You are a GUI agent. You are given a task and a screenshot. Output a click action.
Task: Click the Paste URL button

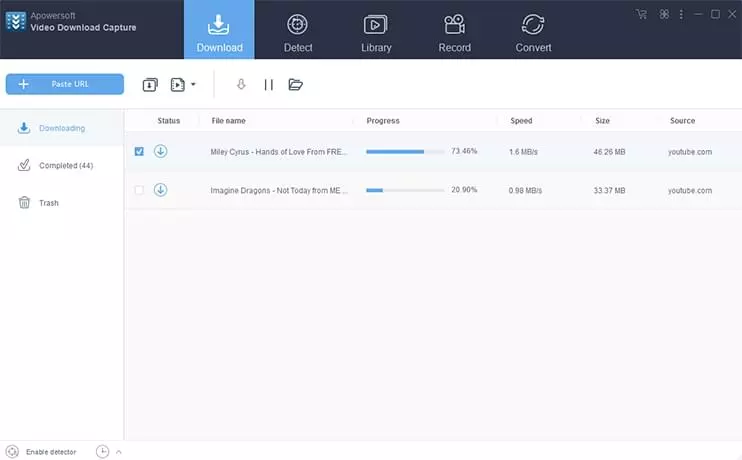point(65,84)
